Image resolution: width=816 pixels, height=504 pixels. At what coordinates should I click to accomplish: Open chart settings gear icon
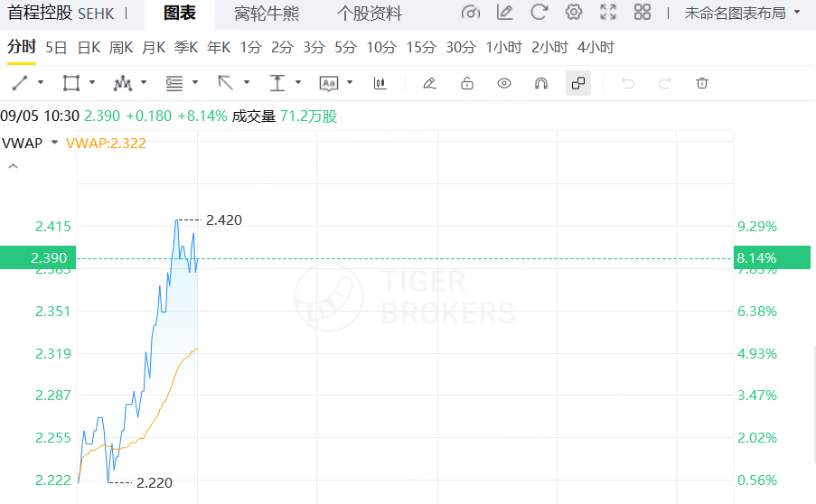coord(574,12)
